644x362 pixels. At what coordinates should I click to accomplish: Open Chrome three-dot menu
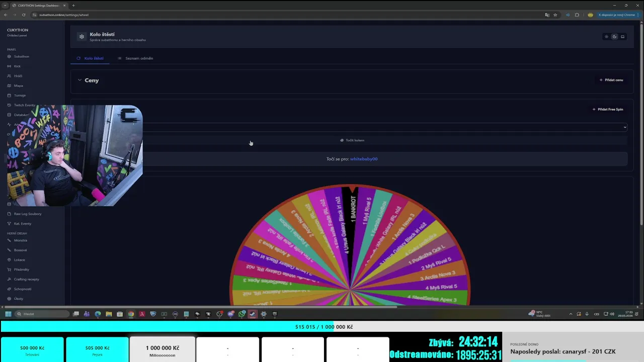(639, 15)
